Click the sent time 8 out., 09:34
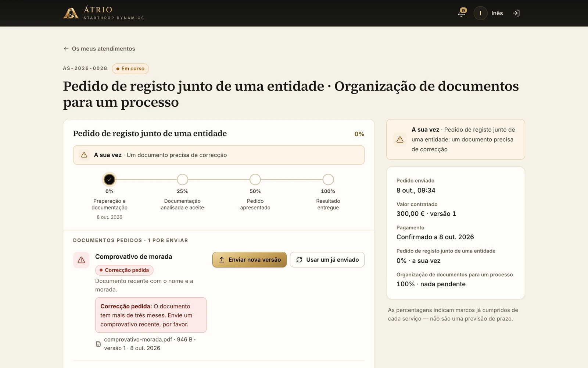588x368 pixels. [416, 190]
